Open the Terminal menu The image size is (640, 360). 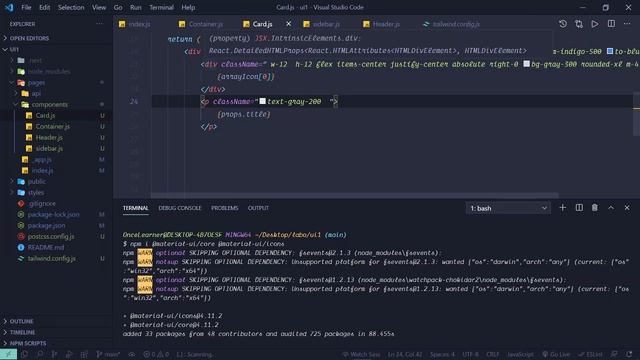[161, 7]
